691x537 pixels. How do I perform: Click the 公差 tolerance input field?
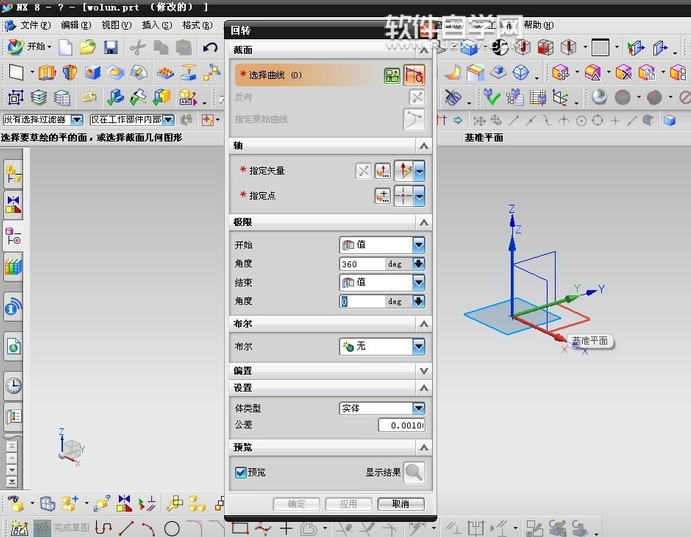401,425
